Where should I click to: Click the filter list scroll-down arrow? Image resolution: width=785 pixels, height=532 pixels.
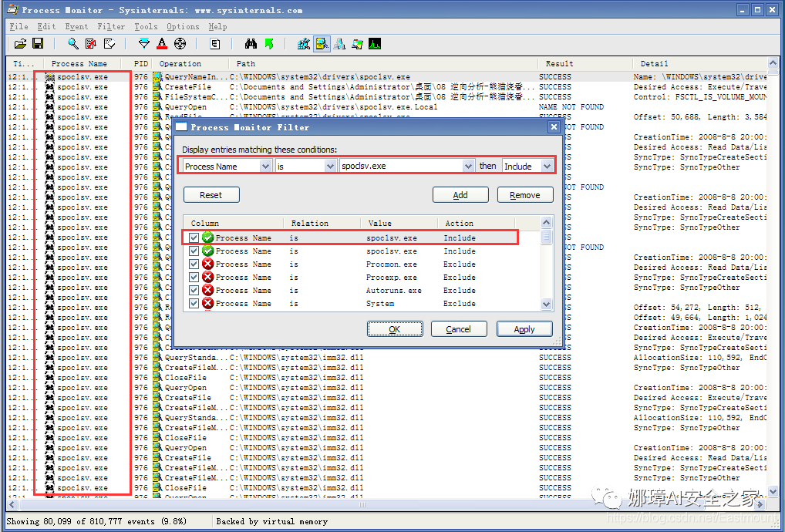tap(546, 304)
